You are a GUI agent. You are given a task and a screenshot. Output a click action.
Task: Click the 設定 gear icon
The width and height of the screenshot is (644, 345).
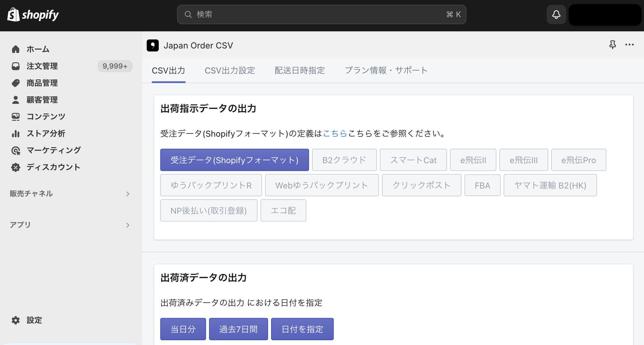coord(16,320)
